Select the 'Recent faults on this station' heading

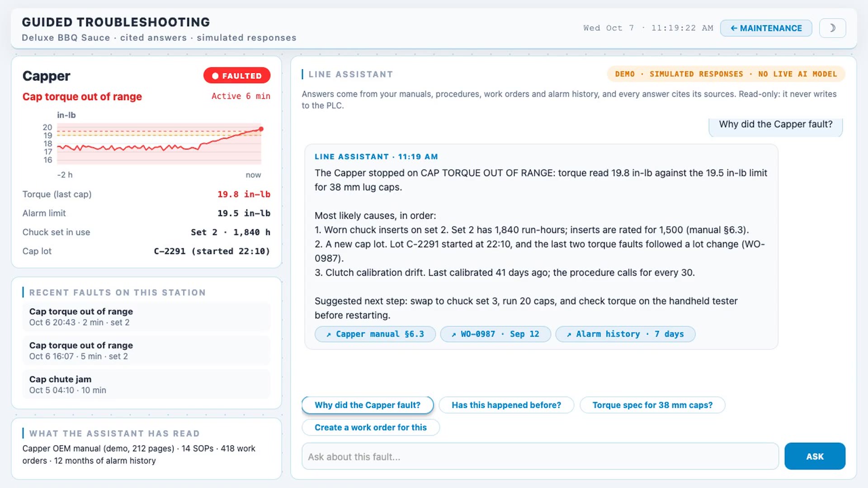point(118,293)
